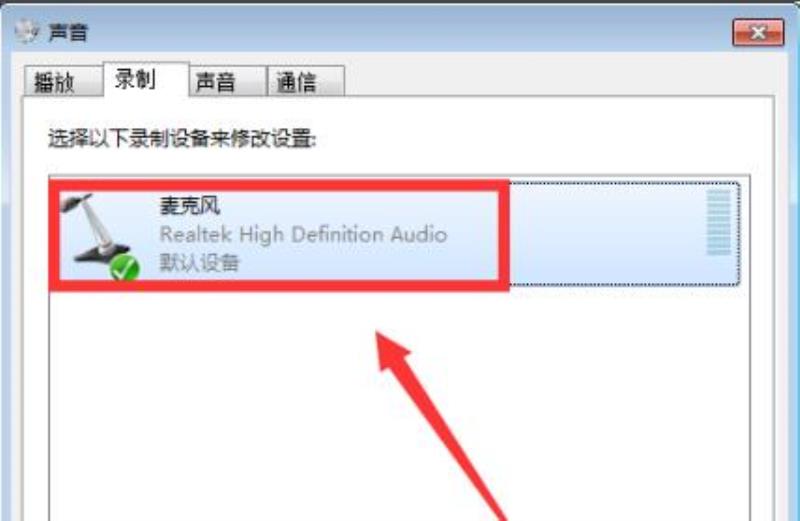Click the microphone input level meter
Image resolution: width=800 pixels, height=521 pixels.
pyautogui.click(x=718, y=222)
